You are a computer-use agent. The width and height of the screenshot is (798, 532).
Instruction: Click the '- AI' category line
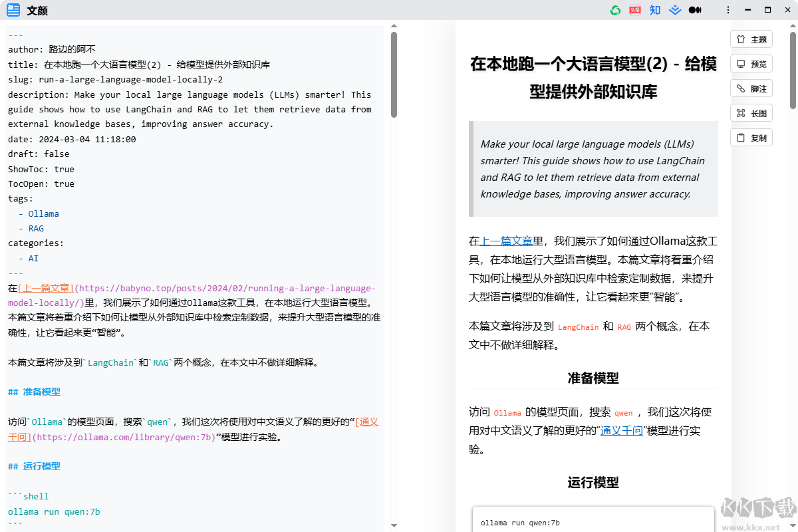tap(29, 258)
